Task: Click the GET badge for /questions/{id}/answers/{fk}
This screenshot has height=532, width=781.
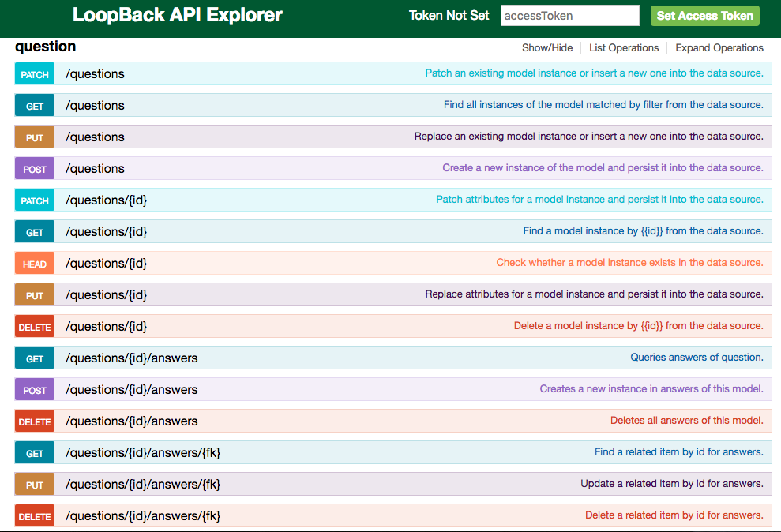Action: click(x=35, y=453)
